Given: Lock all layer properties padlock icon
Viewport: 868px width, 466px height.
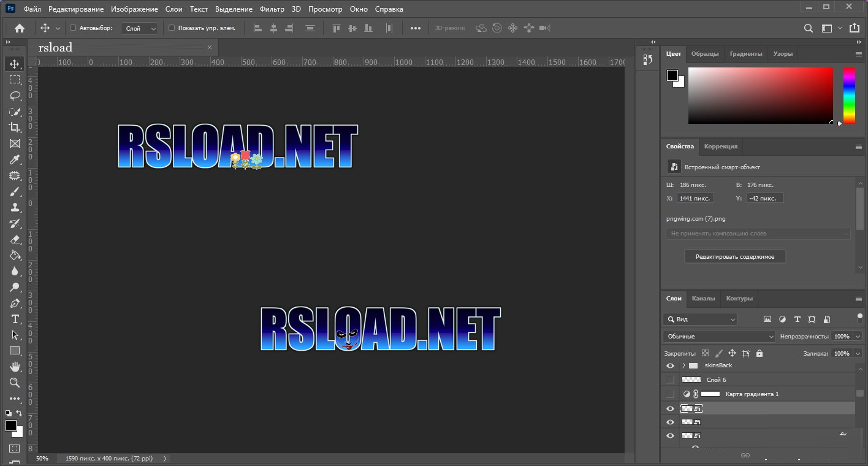Looking at the screenshot, I should tap(759, 354).
